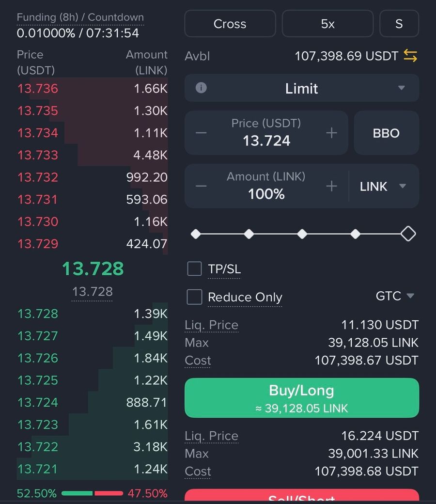Decrease amount using the minus icon

point(201,186)
